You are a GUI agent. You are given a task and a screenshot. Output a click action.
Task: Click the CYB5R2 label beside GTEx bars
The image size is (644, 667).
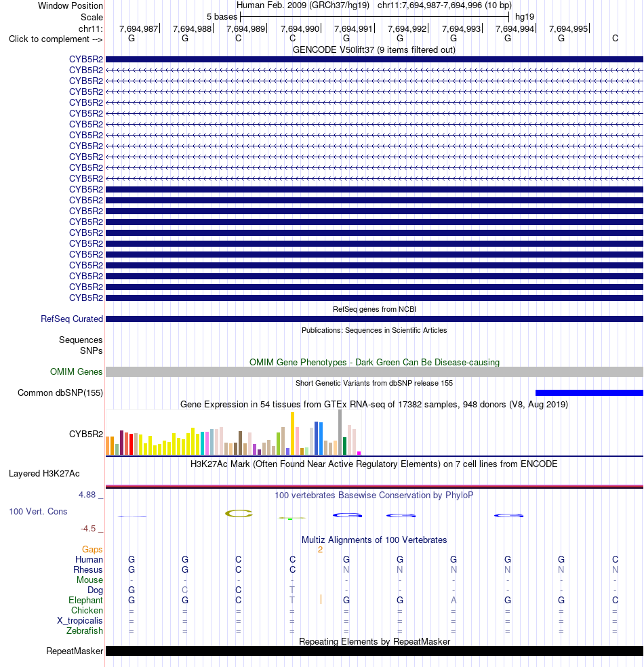pyautogui.click(x=86, y=434)
